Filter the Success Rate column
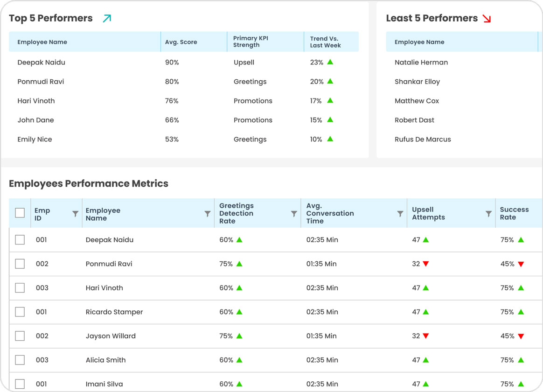This screenshot has width=543, height=392. click(540, 213)
